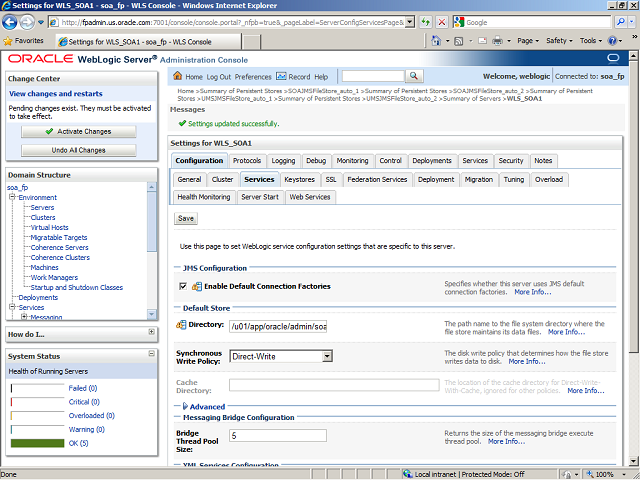Click the browser Back arrow button
Image resolution: width=640 pixels, height=480 pixels.
coord(14,21)
